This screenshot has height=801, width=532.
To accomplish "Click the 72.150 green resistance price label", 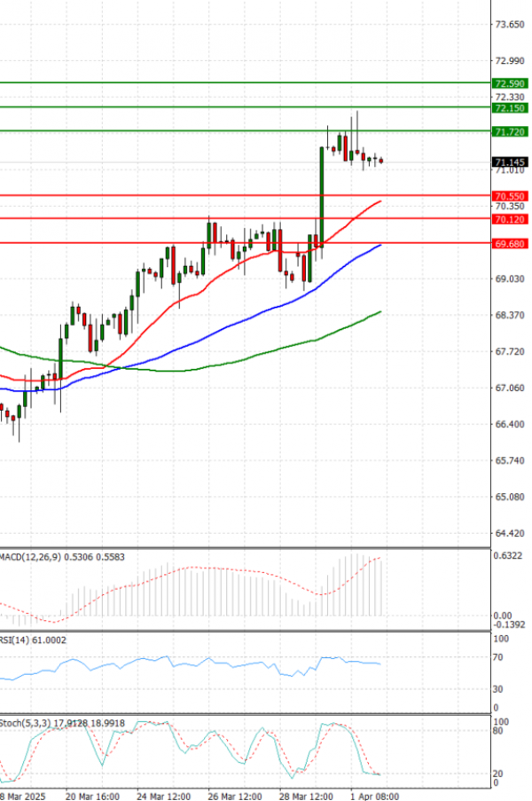I will coord(510,108).
